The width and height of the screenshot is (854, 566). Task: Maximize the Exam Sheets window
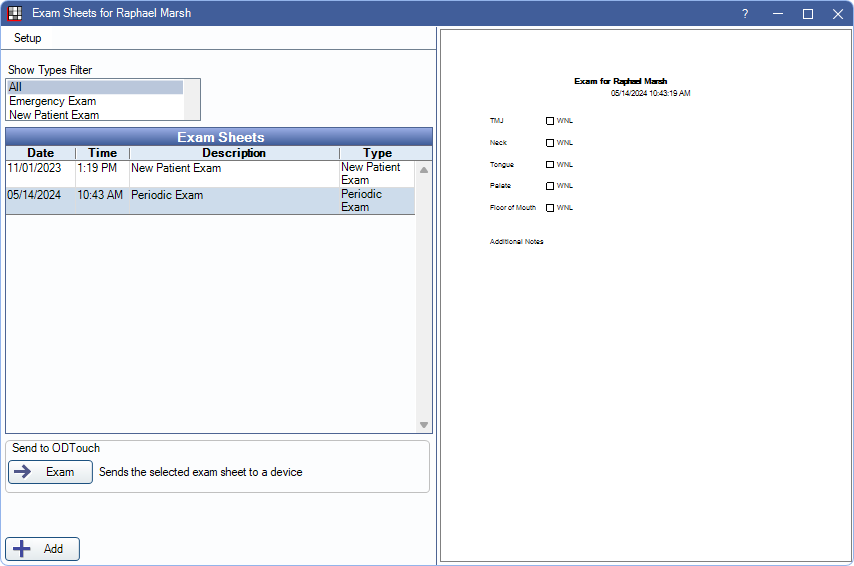(808, 13)
